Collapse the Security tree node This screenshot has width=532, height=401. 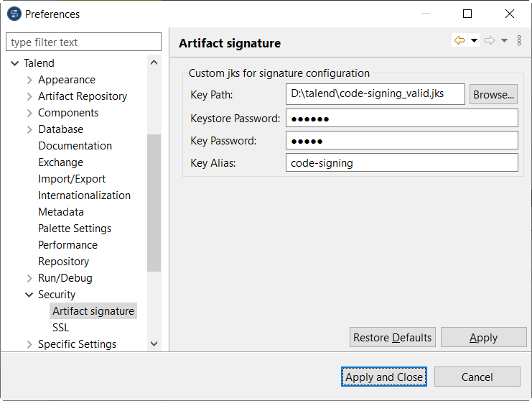tap(29, 295)
